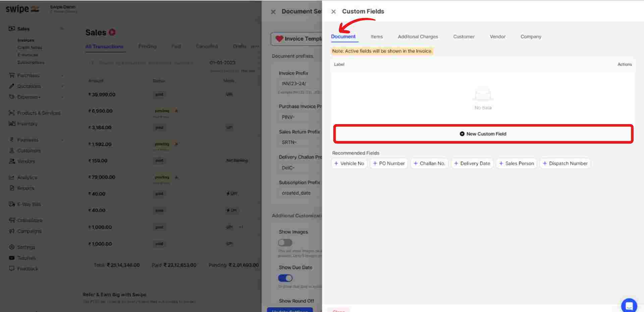This screenshot has width=644, height=312.
Task: Click the Swipe logo
Action: (22, 9)
